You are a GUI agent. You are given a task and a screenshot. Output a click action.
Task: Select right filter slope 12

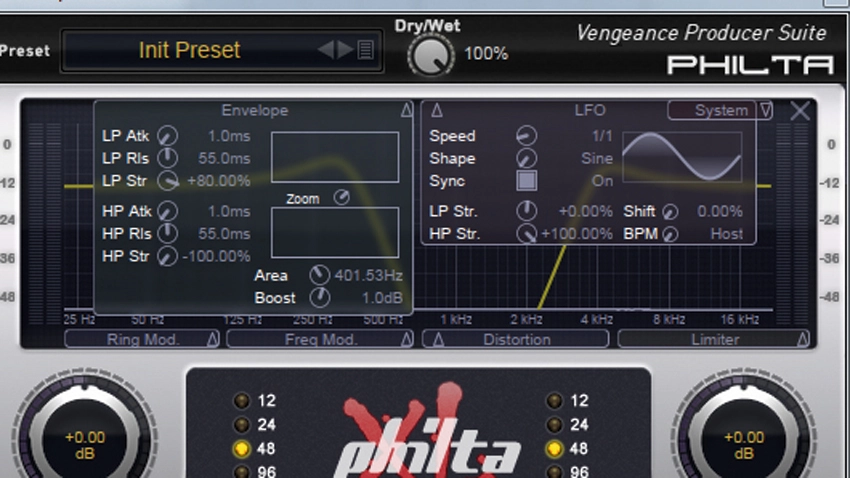click(x=554, y=401)
